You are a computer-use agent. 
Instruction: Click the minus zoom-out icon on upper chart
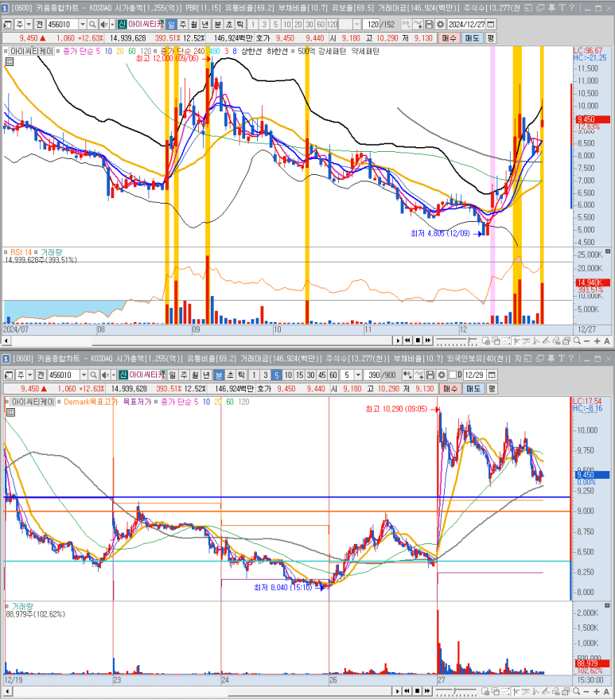(587, 341)
